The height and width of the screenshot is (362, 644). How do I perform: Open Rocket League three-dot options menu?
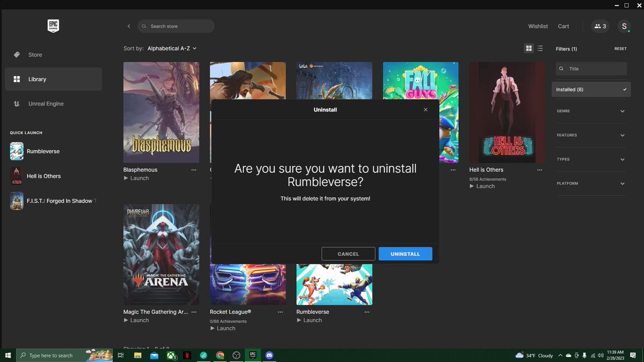280,312
